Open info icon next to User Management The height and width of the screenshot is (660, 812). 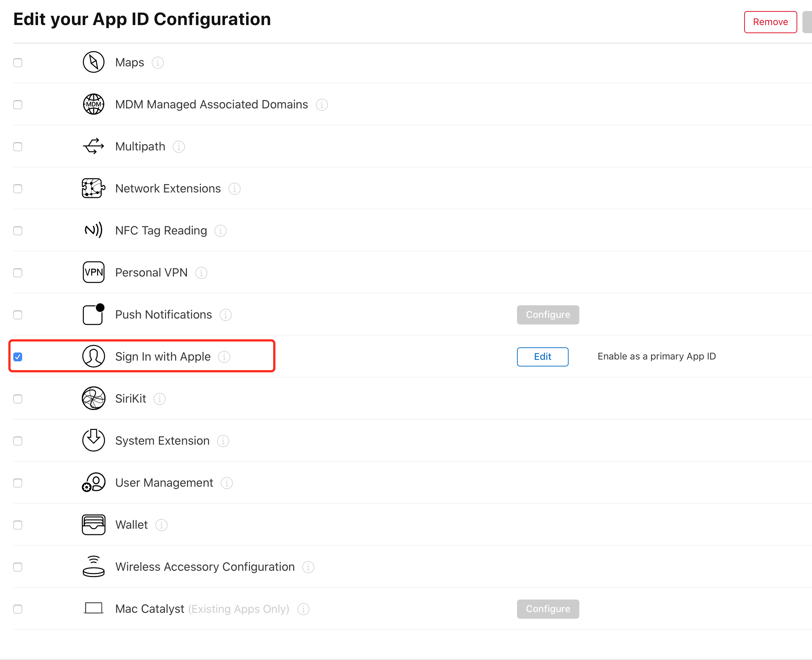coord(226,483)
